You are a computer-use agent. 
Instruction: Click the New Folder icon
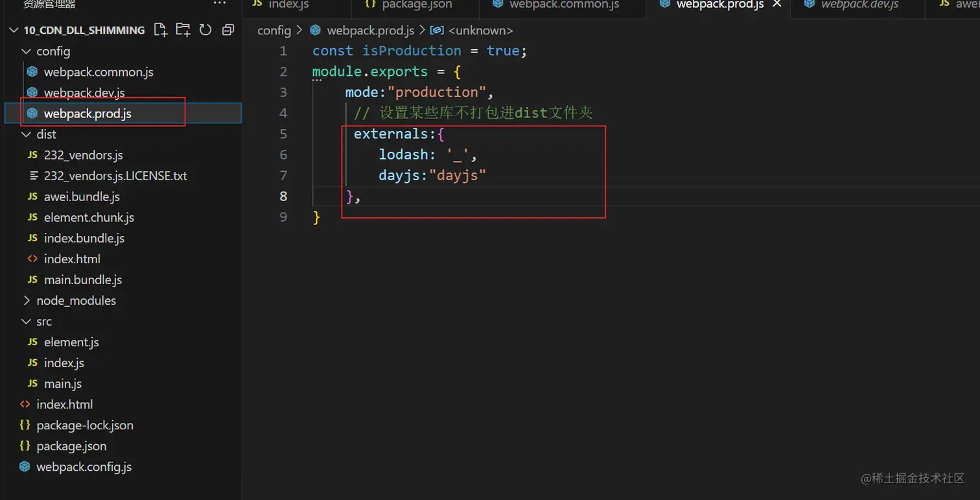click(x=183, y=30)
